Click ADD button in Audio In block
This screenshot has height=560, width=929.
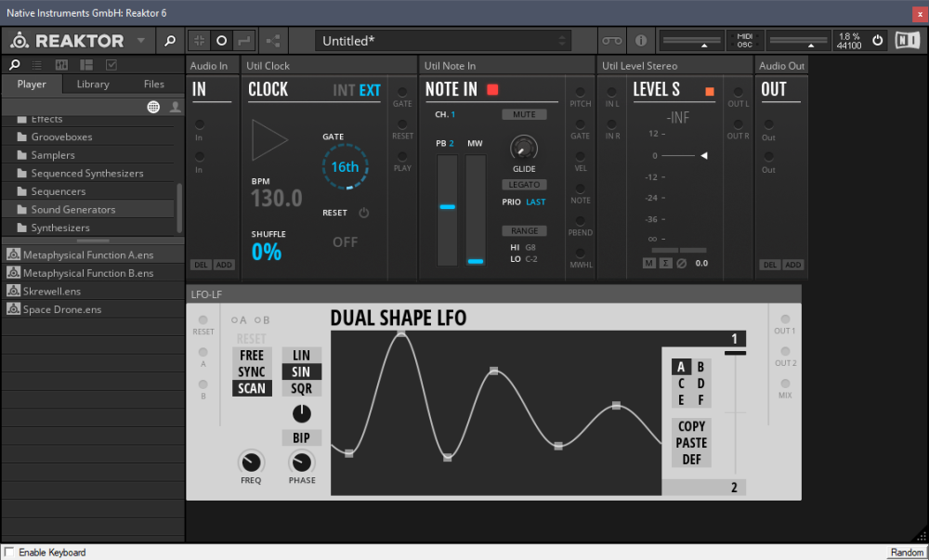[224, 265]
